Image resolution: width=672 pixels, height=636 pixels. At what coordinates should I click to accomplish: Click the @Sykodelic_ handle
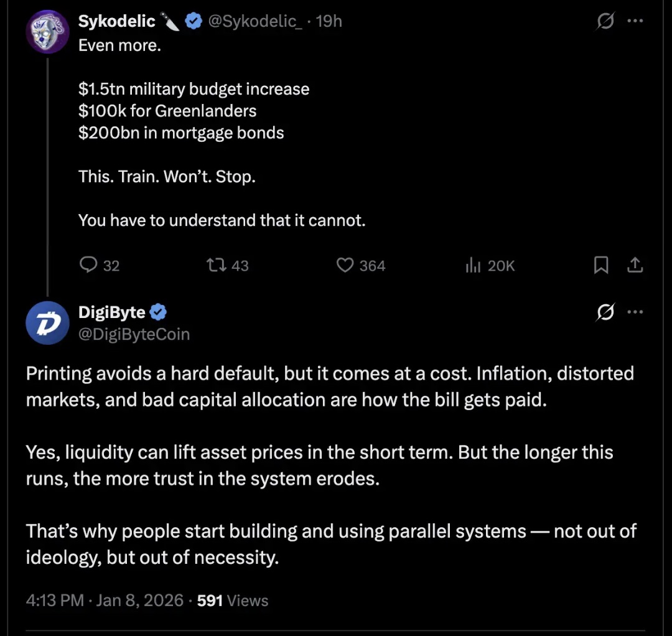point(255,22)
